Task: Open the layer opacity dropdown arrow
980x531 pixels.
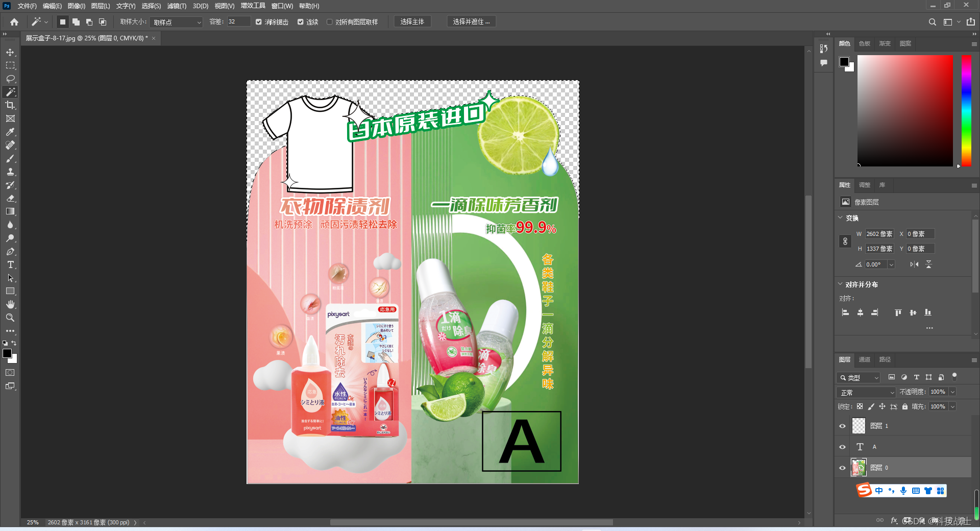Action: point(952,392)
